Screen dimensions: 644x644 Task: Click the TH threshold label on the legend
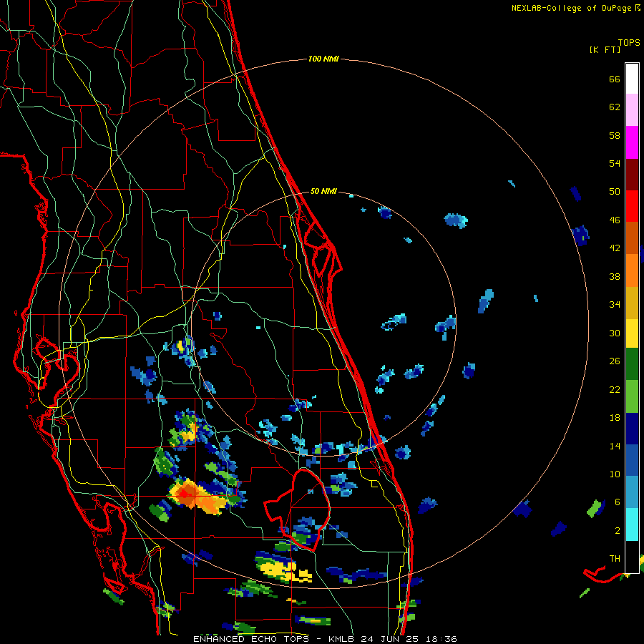pyautogui.click(x=615, y=559)
